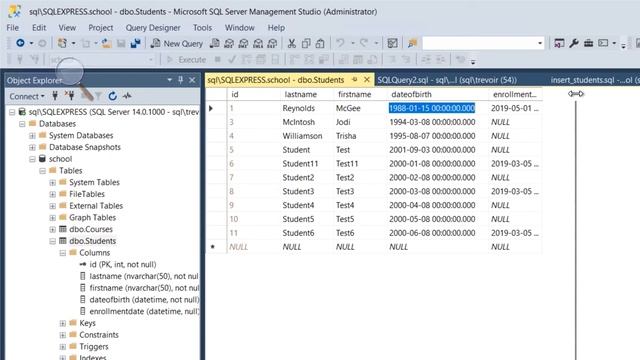Expand the Database Snapshots folder

point(32,147)
